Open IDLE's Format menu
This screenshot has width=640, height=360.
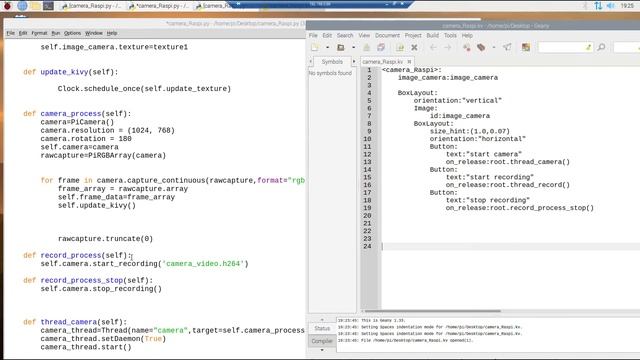tap(39, 33)
